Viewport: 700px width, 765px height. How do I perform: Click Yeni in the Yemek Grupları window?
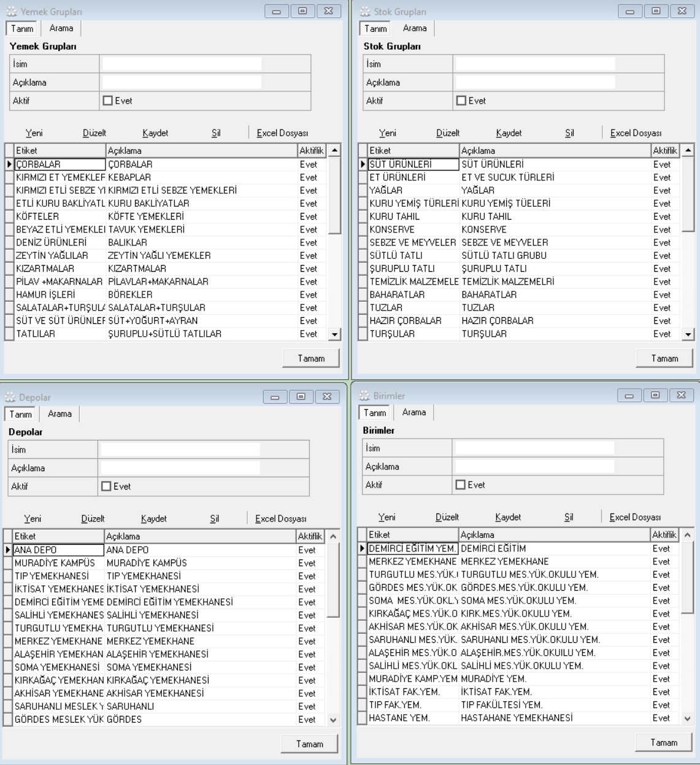(34, 133)
